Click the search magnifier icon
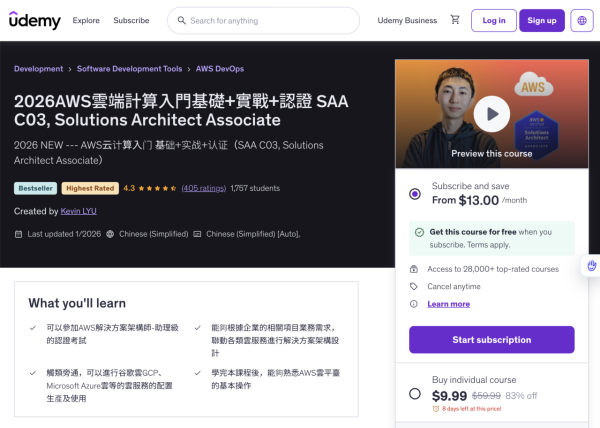600x428 pixels. pos(182,20)
